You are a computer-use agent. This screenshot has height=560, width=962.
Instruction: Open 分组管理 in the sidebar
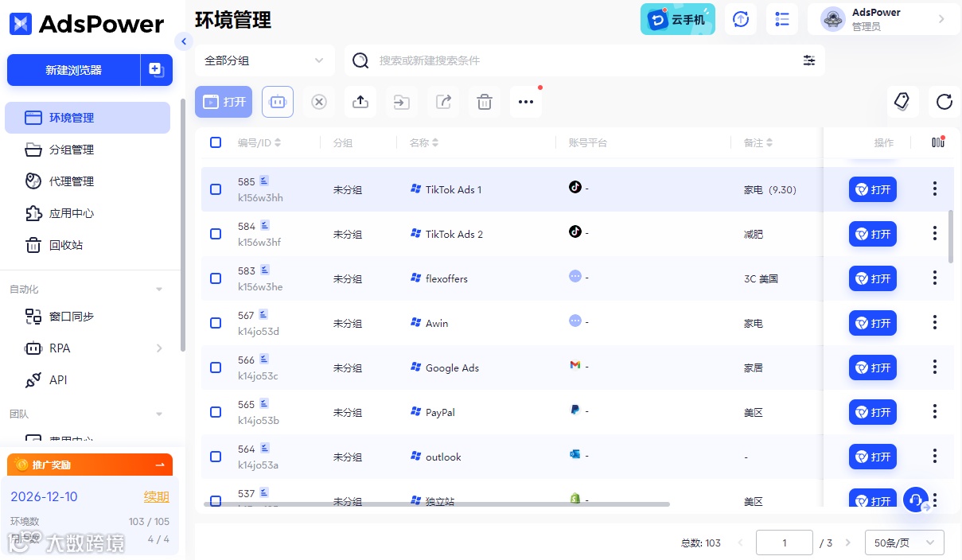point(88,150)
